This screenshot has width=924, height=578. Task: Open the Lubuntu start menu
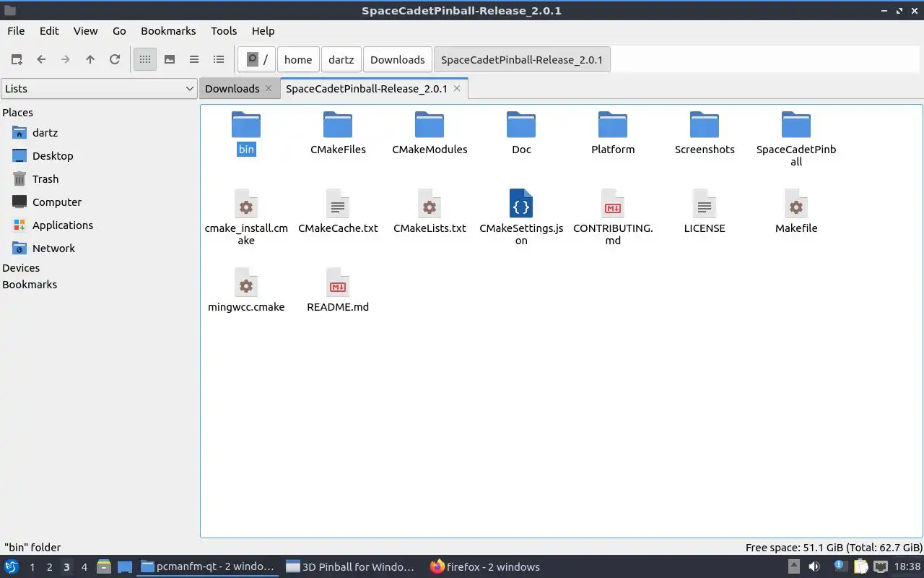pos(12,566)
